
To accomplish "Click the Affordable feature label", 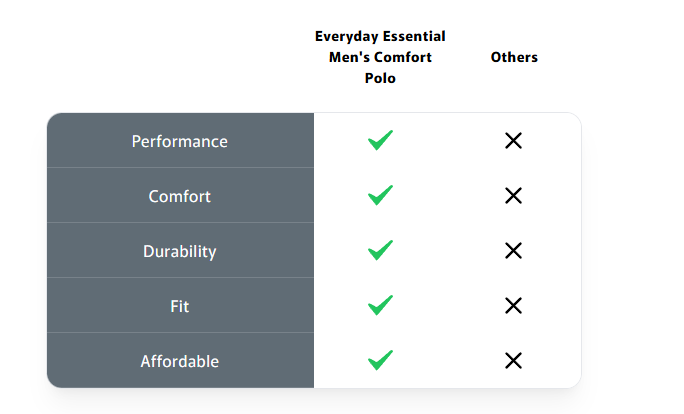I will pyautogui.click(x=180, y=360).
